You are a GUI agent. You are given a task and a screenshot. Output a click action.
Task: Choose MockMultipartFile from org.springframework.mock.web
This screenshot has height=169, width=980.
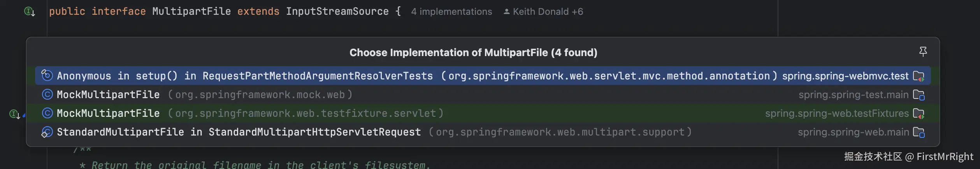click(108, 95)
